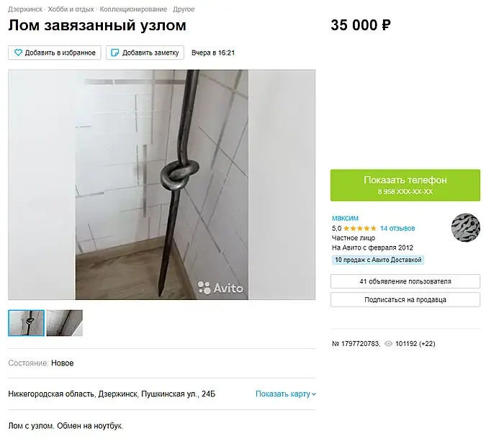Open Хобби и отдых breadcrumb
This screenshot has width=504, height=441.
(x=71, y=9)
